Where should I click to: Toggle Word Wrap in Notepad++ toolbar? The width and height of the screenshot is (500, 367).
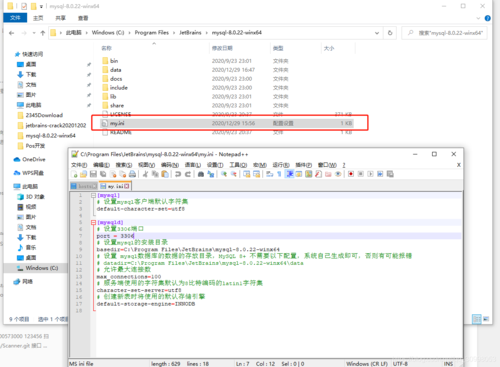tap(269, 174)
